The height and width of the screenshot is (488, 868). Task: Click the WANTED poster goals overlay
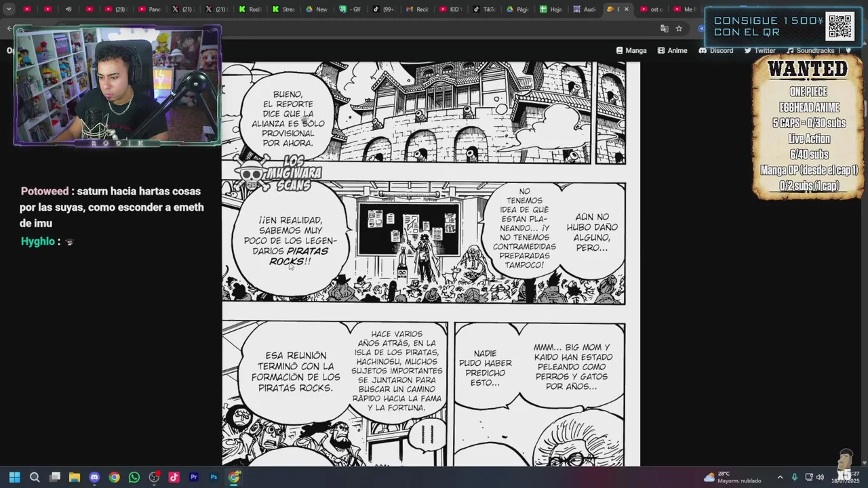click(808, 127)
